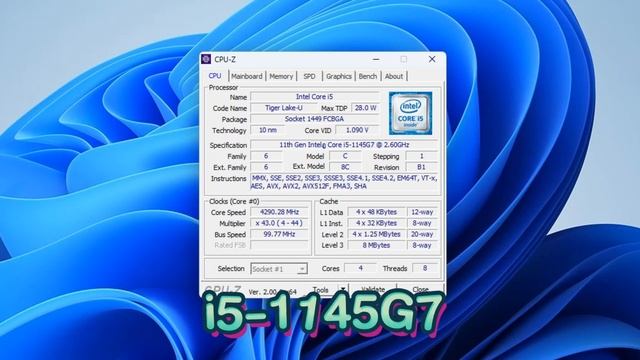Close the CPU-Z window with X

[x=432, y=59]
